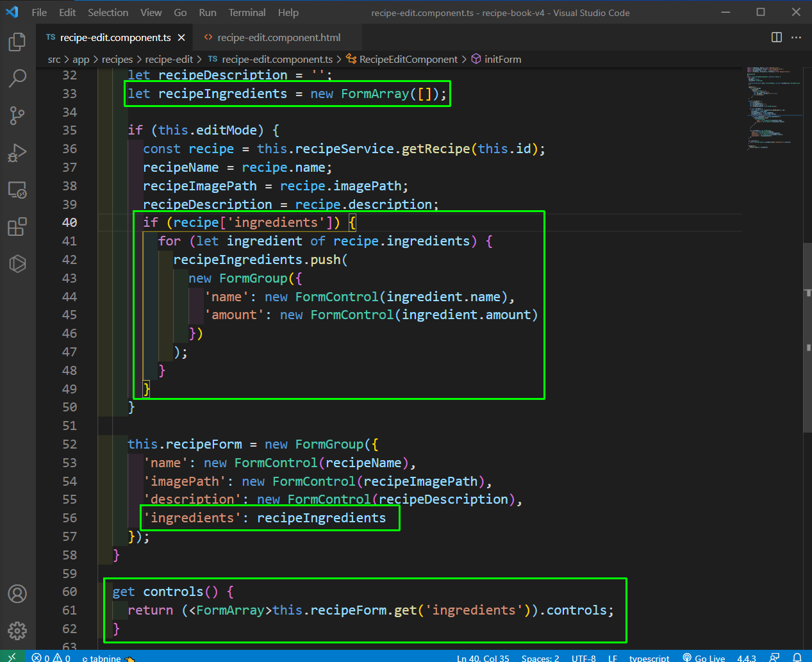This screenshot has height=662, width=812.
Task: Open the remote window indicator in the status bar
Action: click(x=12, y=657)
